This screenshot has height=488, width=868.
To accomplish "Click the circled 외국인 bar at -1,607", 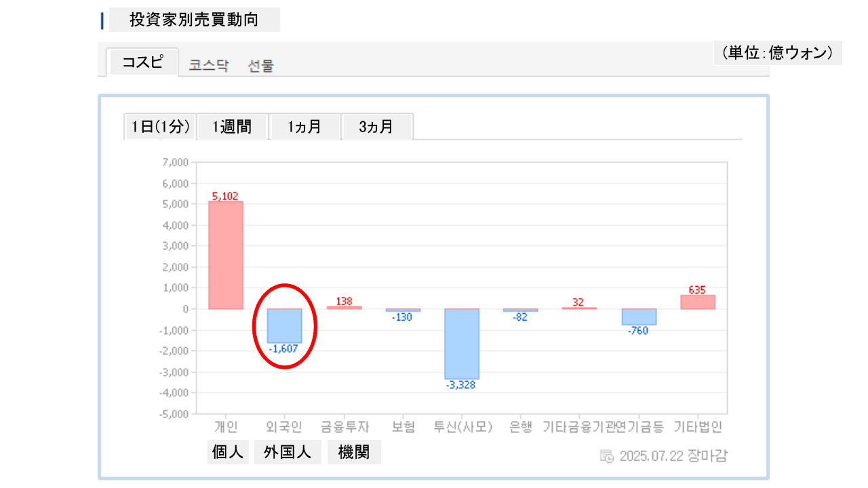I will point(284,325).
